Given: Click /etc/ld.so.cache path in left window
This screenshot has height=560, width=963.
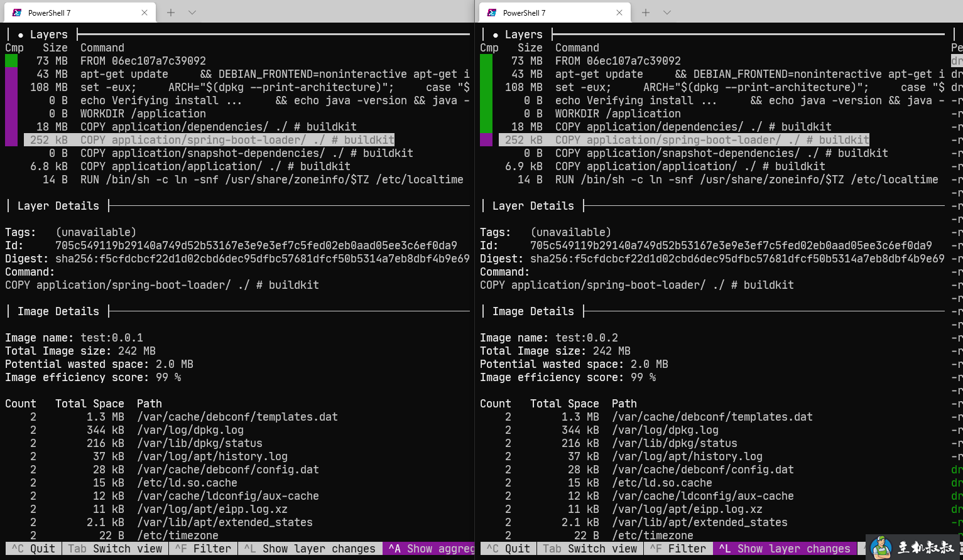Looking at the screenshot, I should pyautogui.click(x=187, y=483).
